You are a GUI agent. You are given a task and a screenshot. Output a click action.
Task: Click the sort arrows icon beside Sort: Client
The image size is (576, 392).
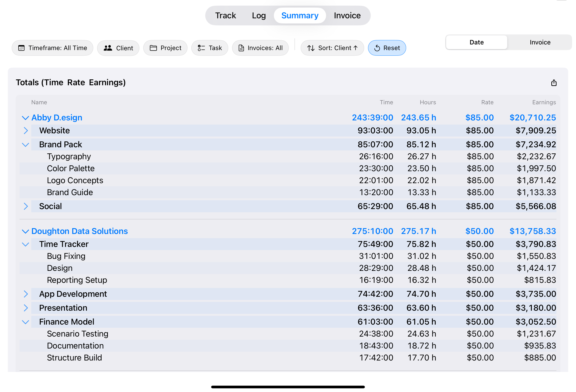coord(311,48)
